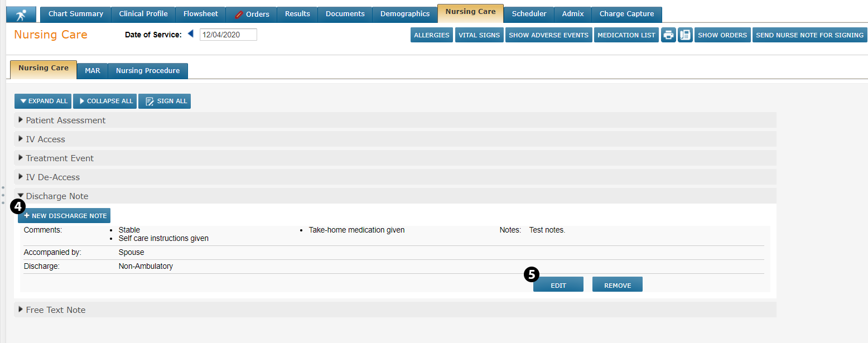Add a New Discharge Note

click(65, 215)
